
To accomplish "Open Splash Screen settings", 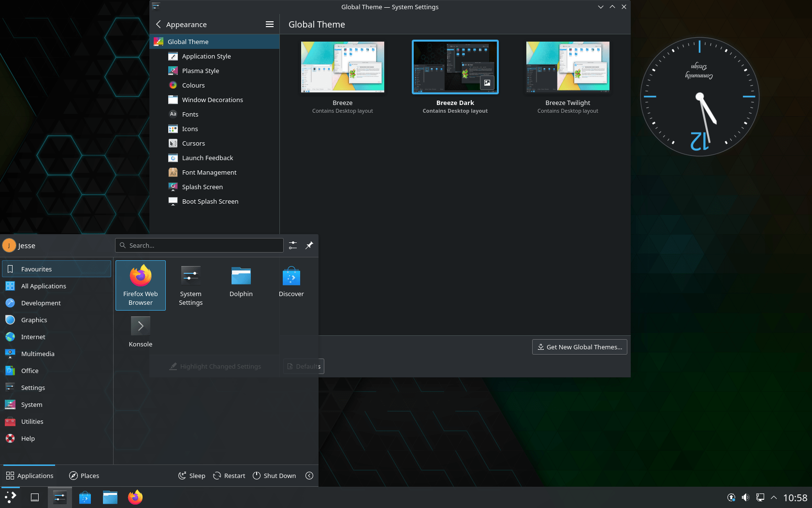I will tap(215, 187).
